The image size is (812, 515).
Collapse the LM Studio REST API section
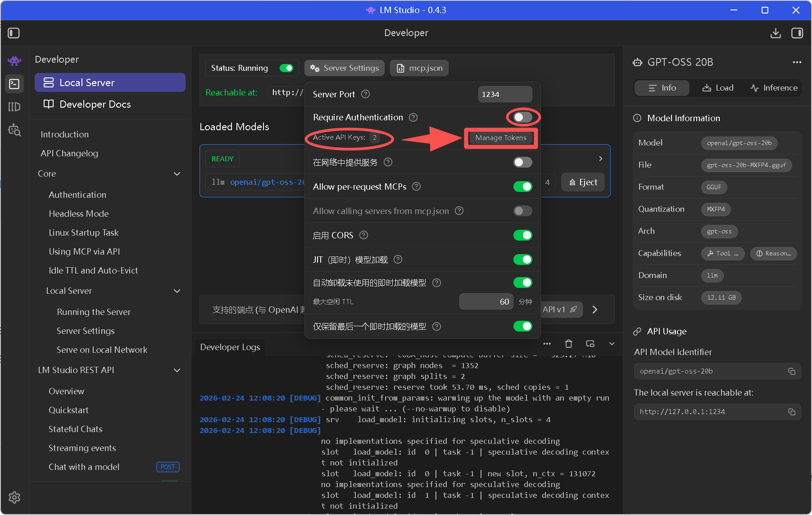click(x=177, y=370)
